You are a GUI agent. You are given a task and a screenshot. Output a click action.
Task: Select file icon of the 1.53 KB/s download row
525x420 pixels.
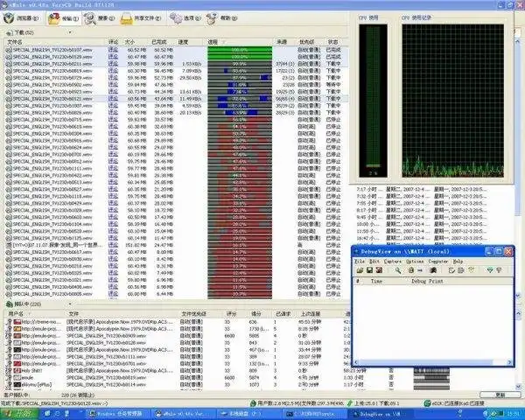(x=9, y=64)
